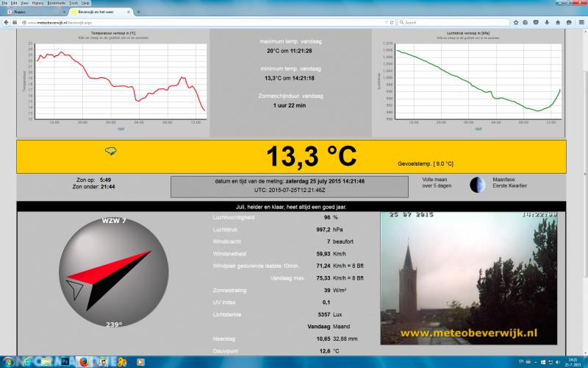Viewport: 588px width, 368px height.
Task: Click the 'Neerslag' label
Action: [224, 339]
